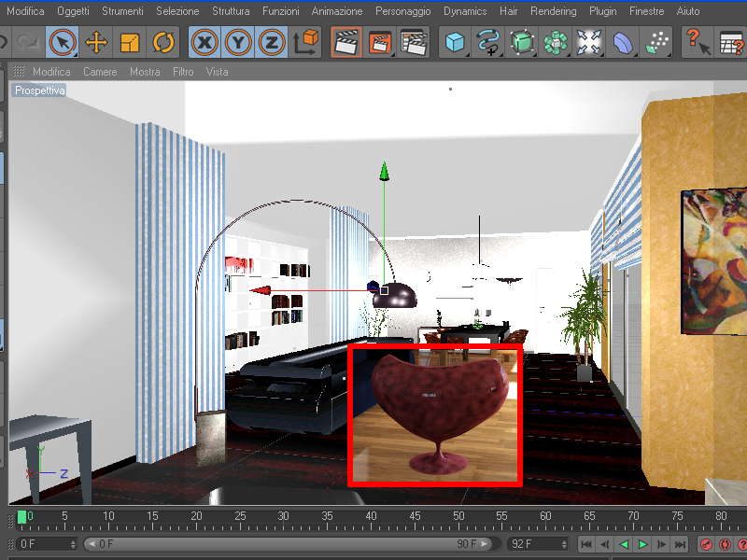
Task: Add a deformer object
Action: tap(623, 42)
